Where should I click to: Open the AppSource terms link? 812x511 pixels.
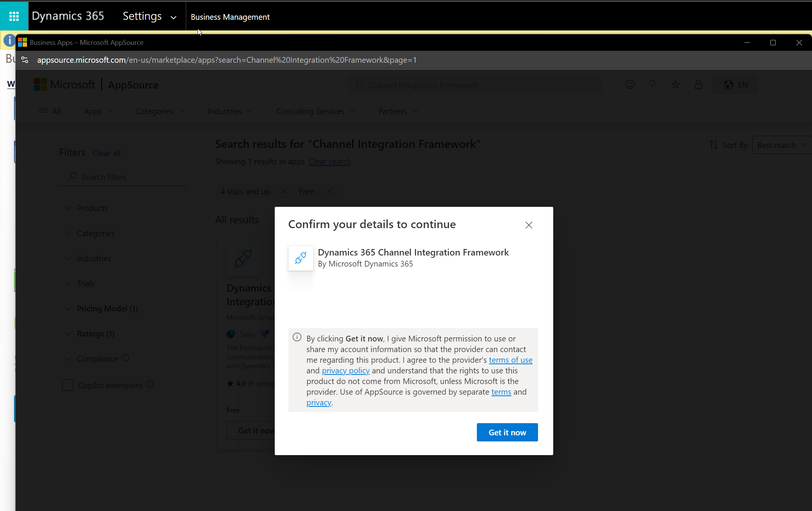tap(501, 392)
